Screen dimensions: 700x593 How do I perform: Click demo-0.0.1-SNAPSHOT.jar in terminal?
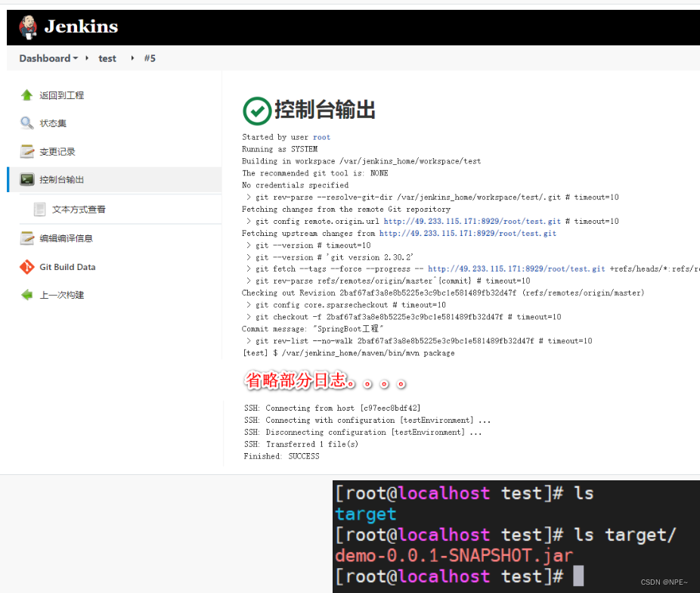454,555
